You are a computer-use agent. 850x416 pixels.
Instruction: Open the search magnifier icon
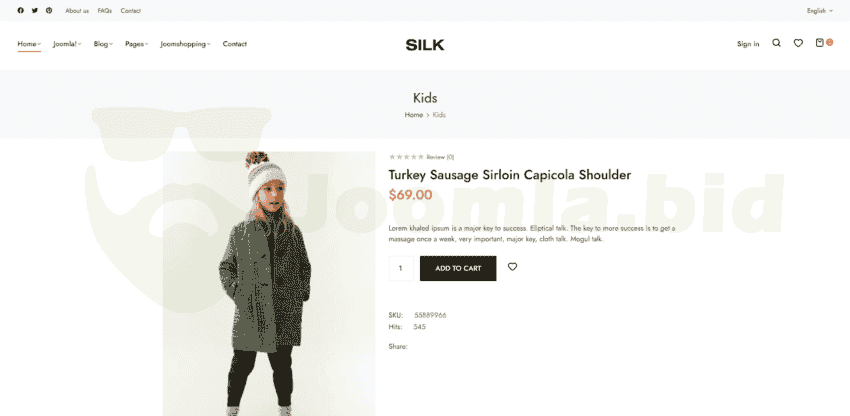pyautogui.click(x=776, y=43)
